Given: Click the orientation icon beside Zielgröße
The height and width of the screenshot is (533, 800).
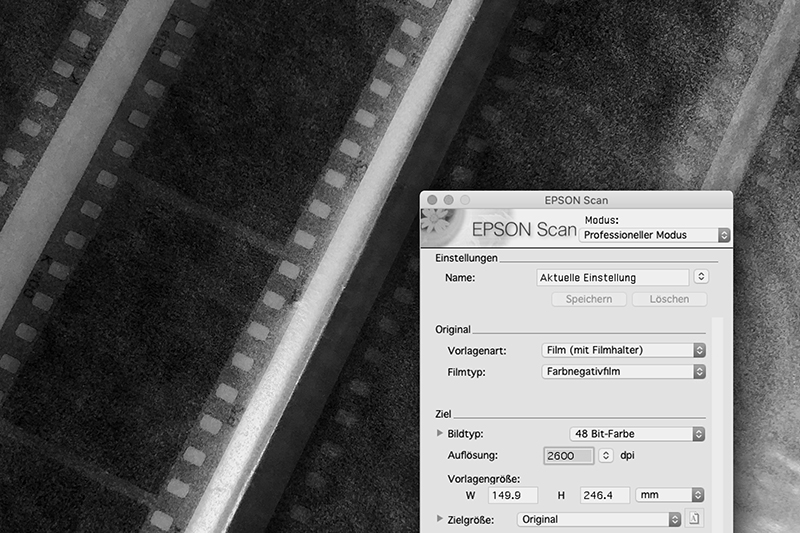Looking at the screenshot, I should 694,519.
